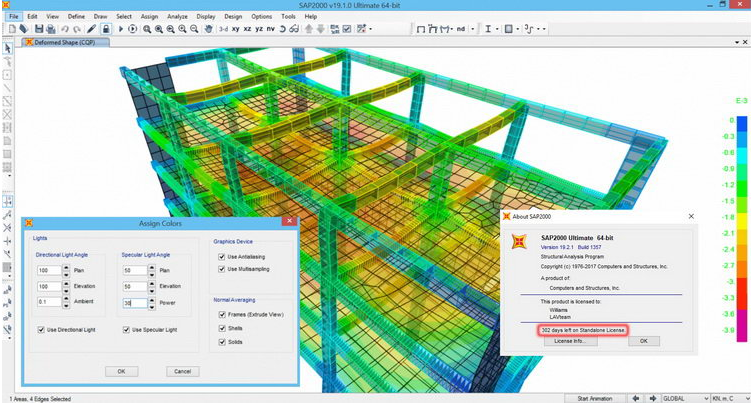This screenshot has height=409, width=751.
Task: Expand dropdown arrow next to nd button
Action: [x=473, y=29]
